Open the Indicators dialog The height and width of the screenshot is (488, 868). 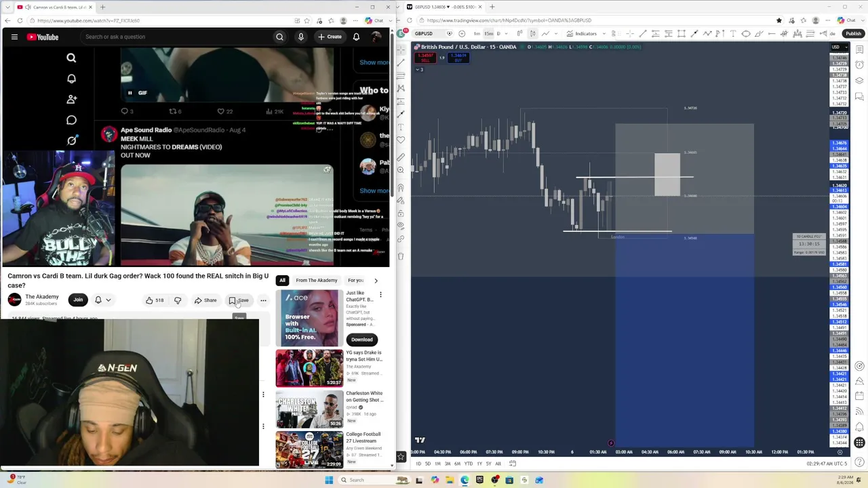point(582,33)
